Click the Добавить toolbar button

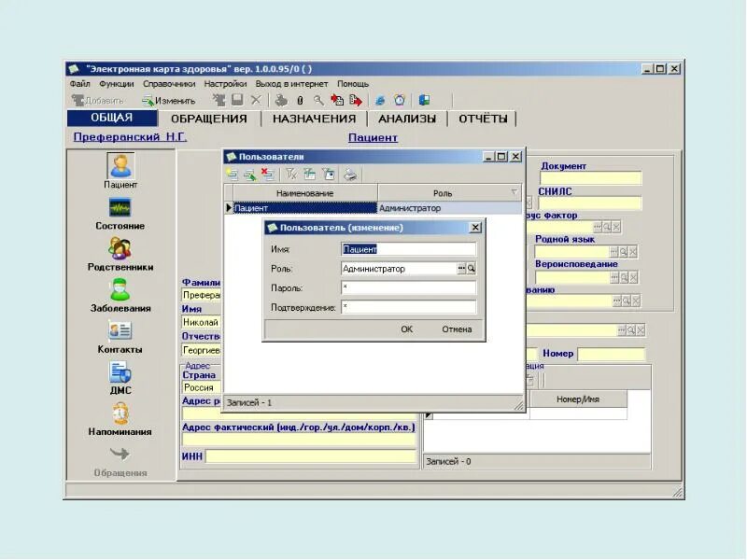(x=98, y=101)
